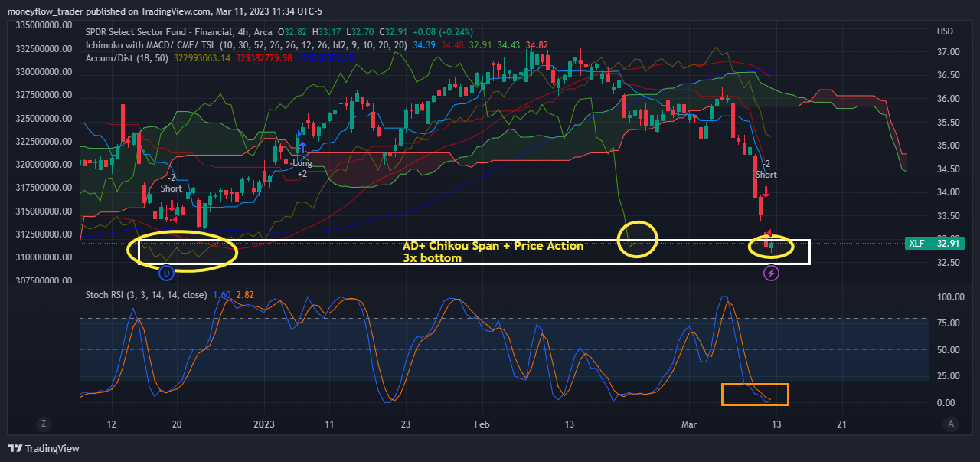Click the 322993063.14 Accum/Dist value
The width and height of the screenshot is (980, 462).
point(204,57)
